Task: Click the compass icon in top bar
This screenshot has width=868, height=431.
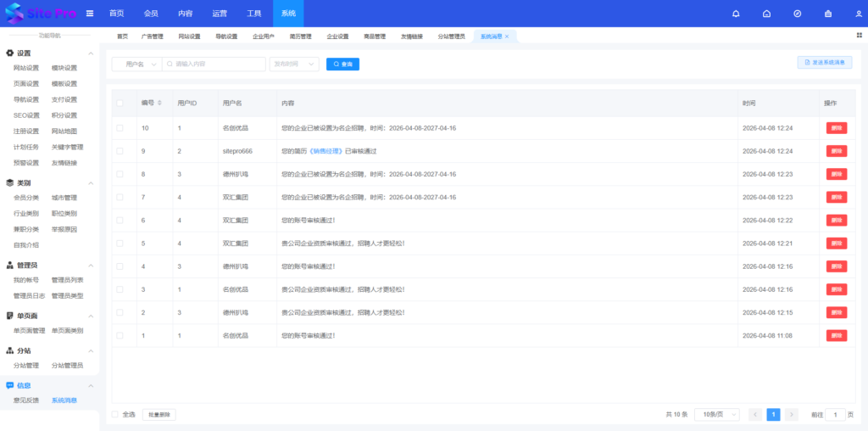Action: pyautogui.click(x=797, y=14)
